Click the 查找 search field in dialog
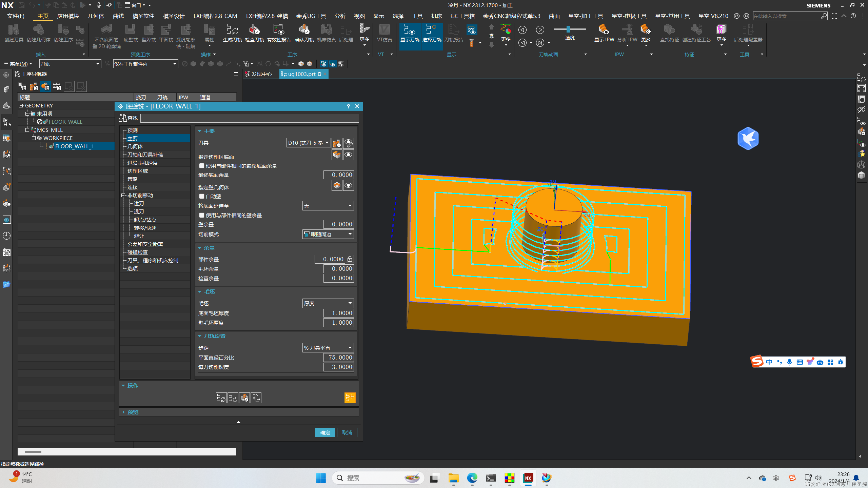Viewport: 868px width, 488px height. pos(249,118)
